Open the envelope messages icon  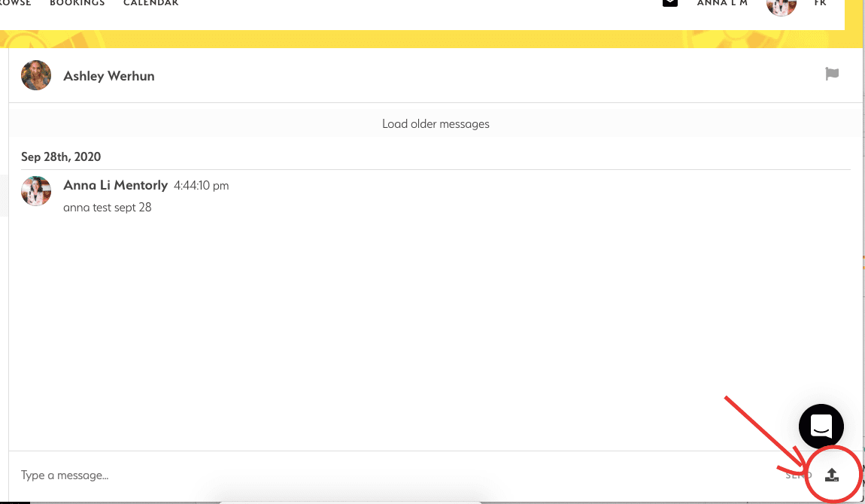(669, 3)
